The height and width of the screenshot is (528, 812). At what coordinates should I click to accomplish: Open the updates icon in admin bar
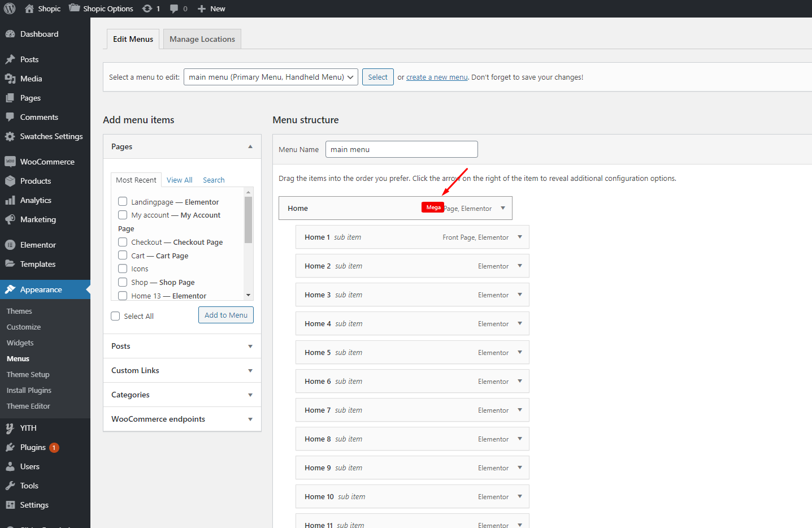point(147,8)
